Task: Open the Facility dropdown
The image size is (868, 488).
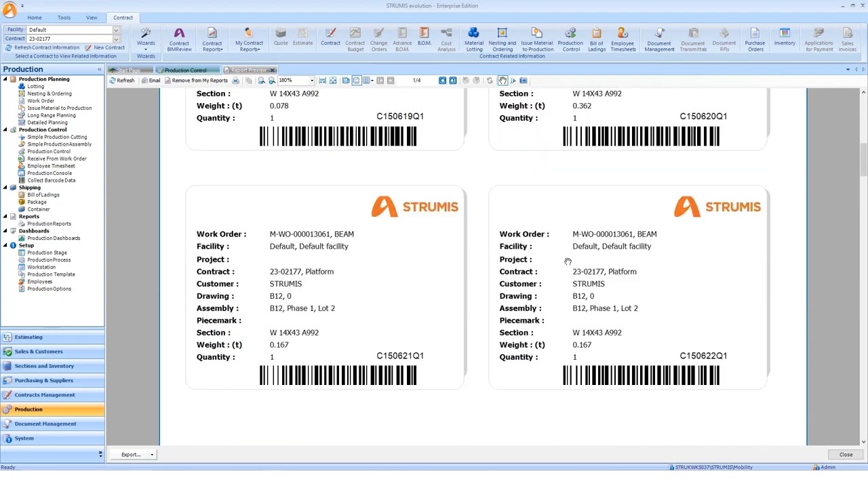Action: click(116, 30)
